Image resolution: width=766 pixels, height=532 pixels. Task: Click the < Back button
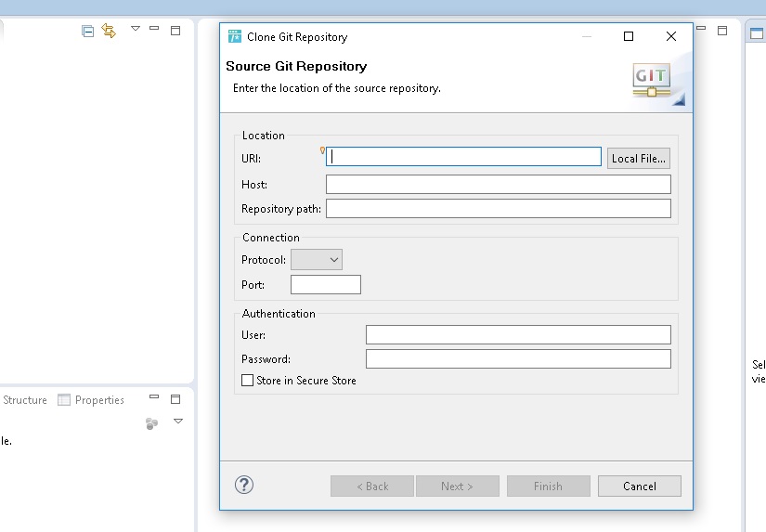coord(372,487)
